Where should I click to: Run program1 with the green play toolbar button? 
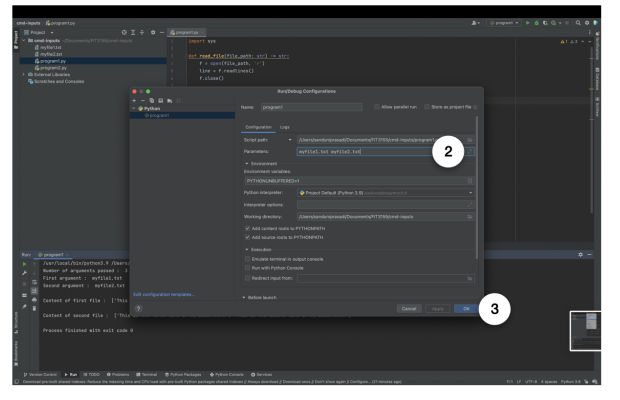point(528,23)
